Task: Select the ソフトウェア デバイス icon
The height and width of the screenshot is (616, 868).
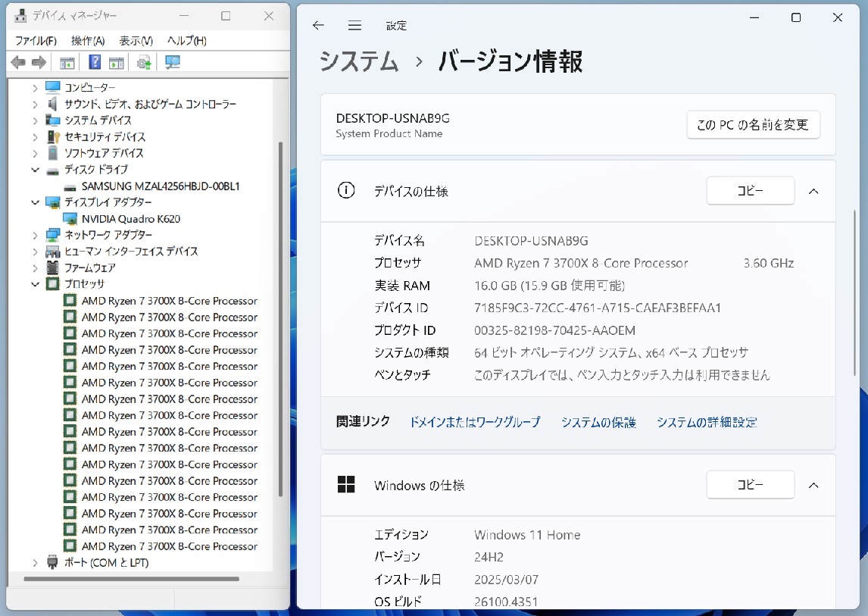Action: point(52,153)
